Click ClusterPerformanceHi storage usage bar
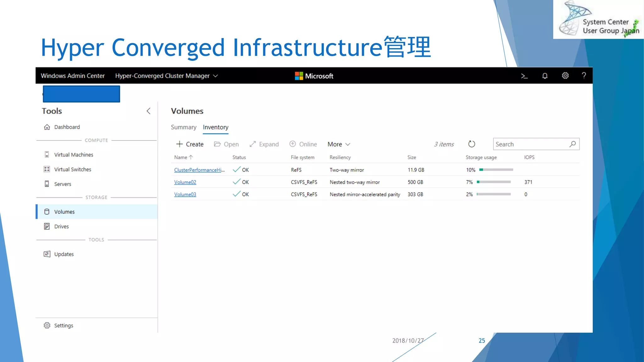644x362 pixels. click(496, 170)
